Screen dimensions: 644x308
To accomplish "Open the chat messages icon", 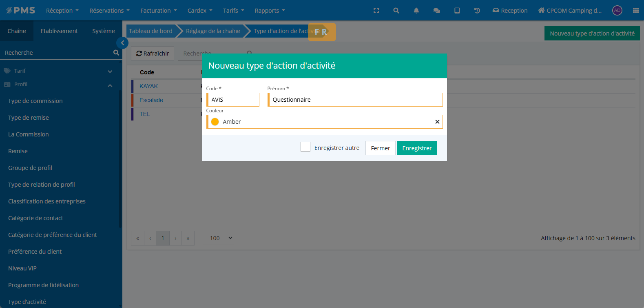I will pyautogui.click(x=436, y=11).
